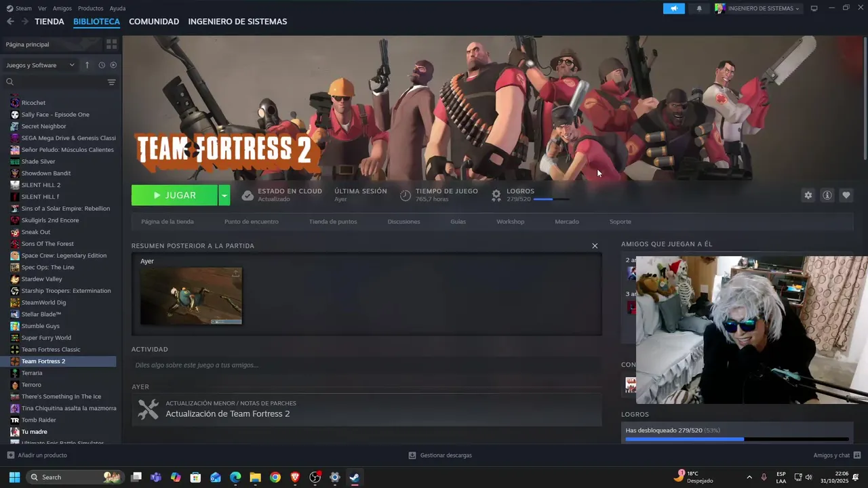
Task: Open Amigos y chat icon
Action: (x=857, y=455)
